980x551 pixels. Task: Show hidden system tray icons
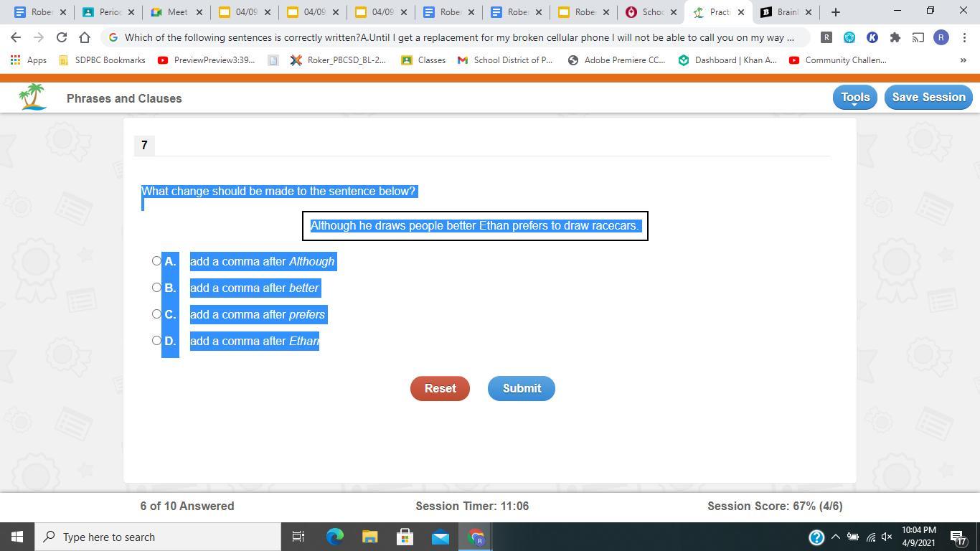point(835,537)
